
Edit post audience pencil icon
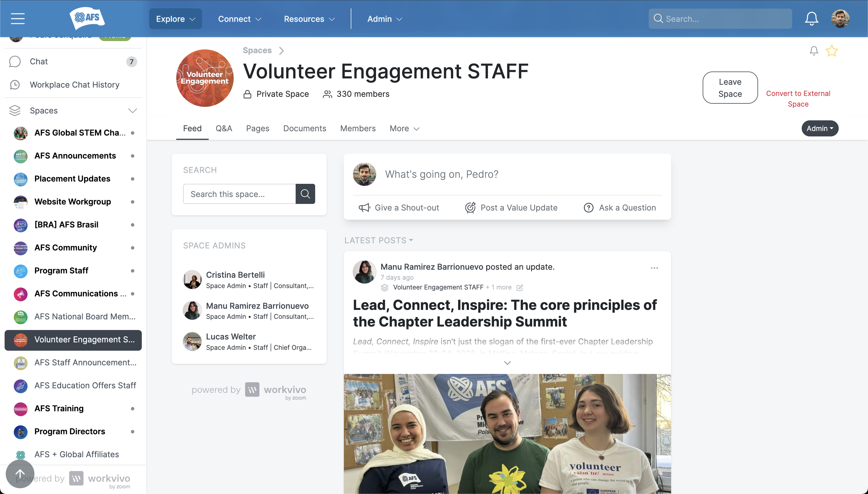520,287
